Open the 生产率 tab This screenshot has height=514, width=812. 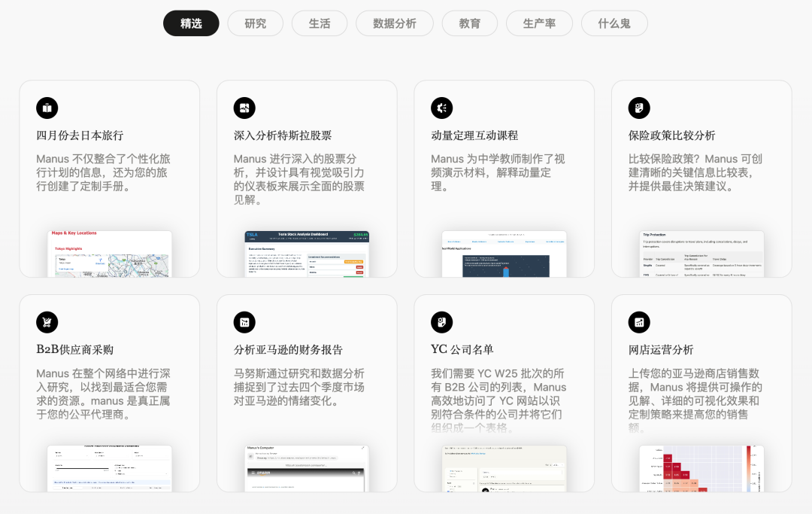(x=539, y=23)
